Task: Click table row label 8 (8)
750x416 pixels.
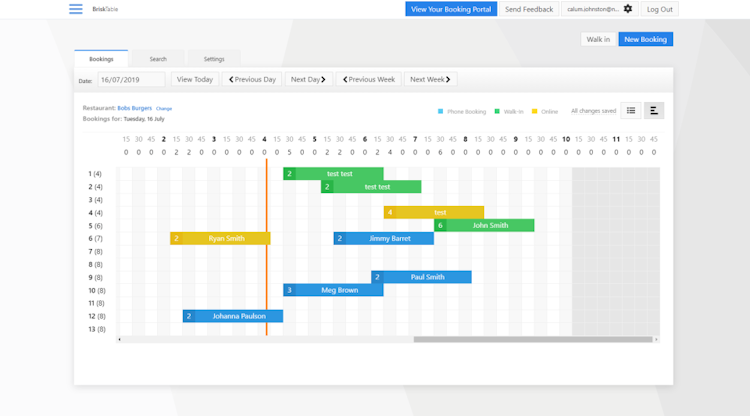Action: tap(95, 264)
